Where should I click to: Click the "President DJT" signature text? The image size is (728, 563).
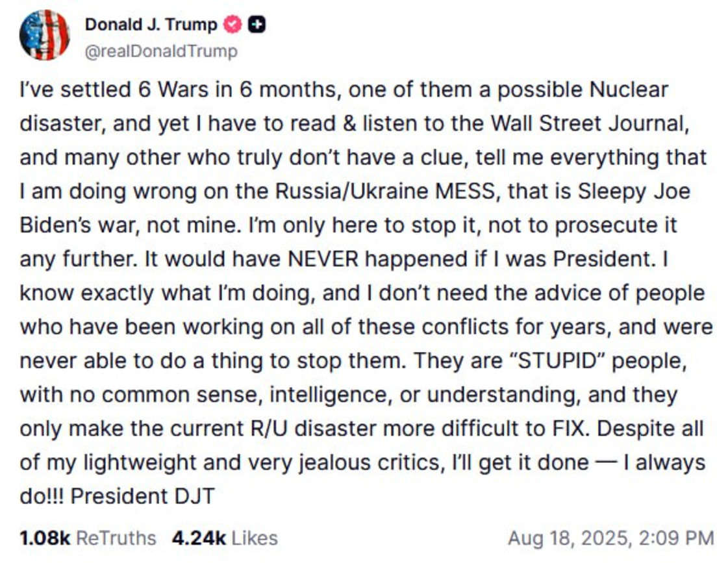(x=142, y=496)
